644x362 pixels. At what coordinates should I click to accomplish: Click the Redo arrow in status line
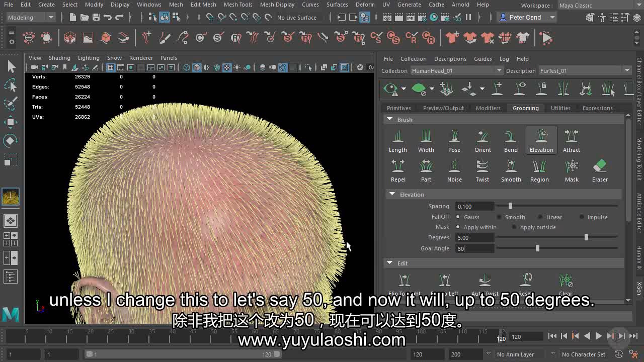pyautogui.click(x=119, y=17)
